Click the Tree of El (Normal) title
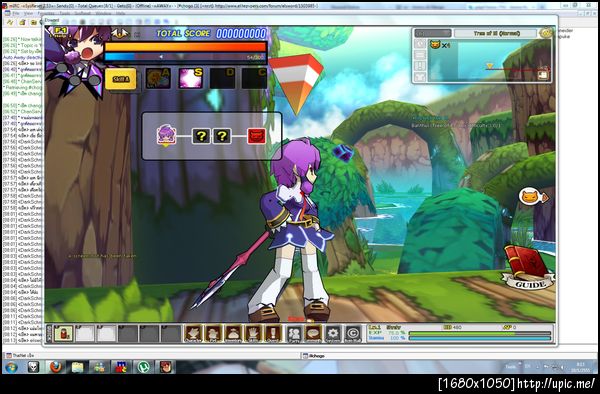The height and width of the screenshot is (394, 600). (x=496, y=33)
